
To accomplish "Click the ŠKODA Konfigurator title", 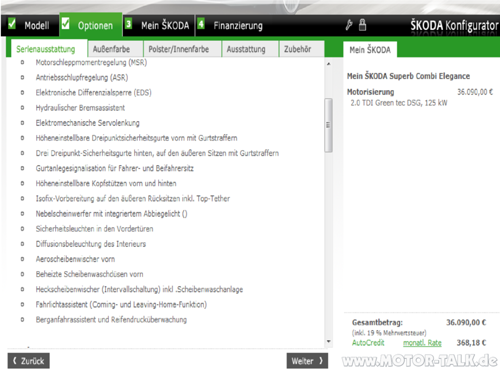I will pos(454,25).
